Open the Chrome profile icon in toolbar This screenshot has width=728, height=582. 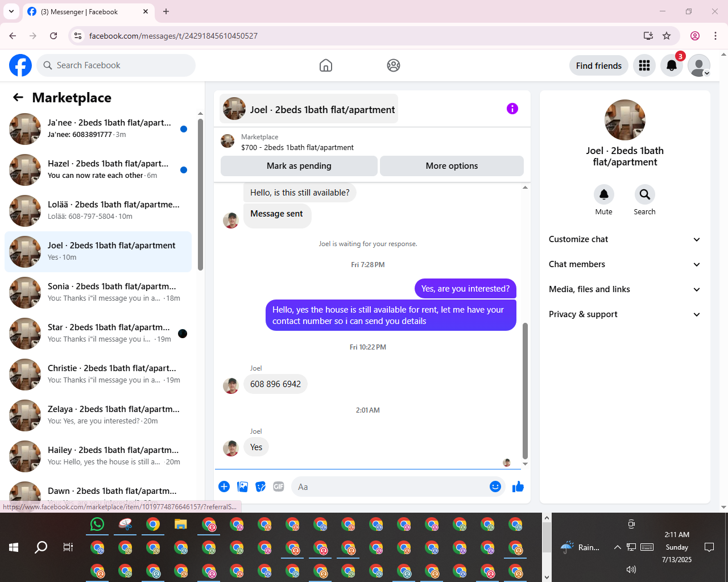[695, 36]
